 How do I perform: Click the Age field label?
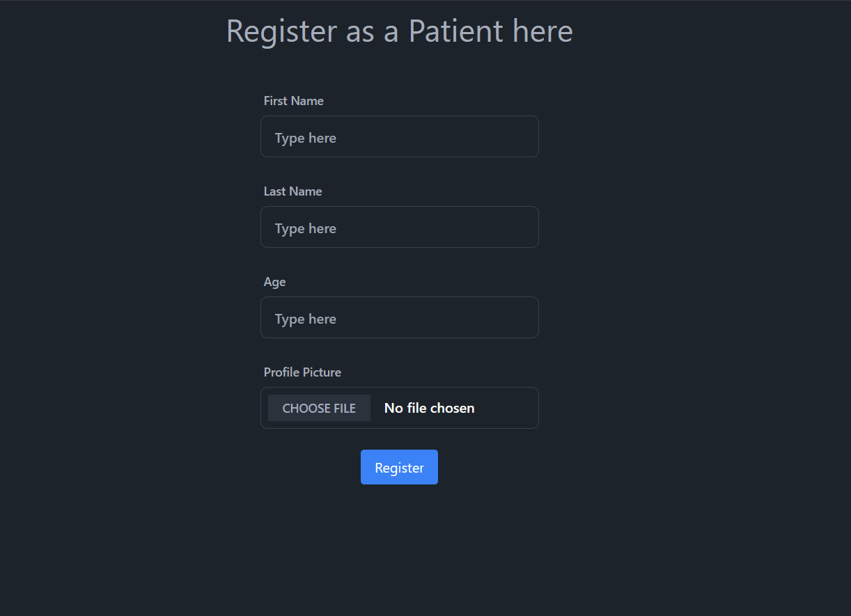click(274, 282)
